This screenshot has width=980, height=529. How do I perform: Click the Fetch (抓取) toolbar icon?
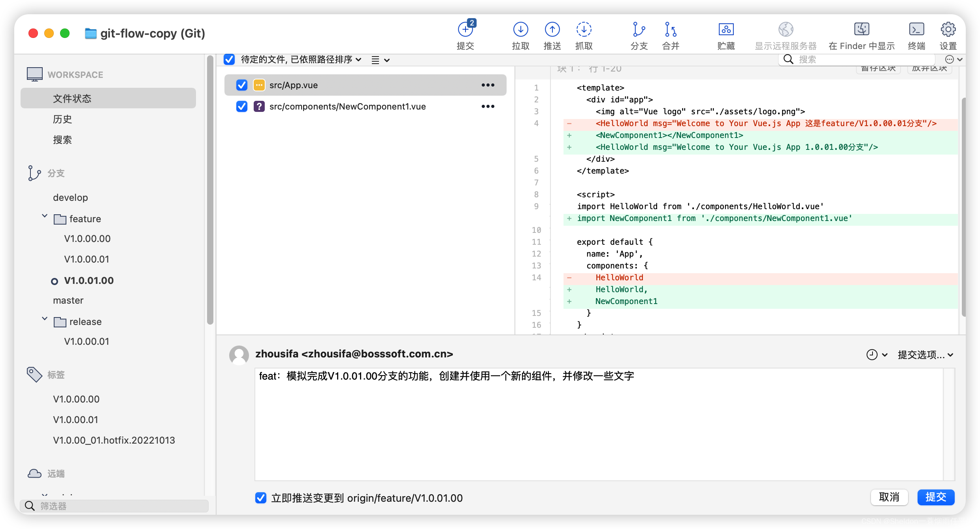tap(584, 29)
